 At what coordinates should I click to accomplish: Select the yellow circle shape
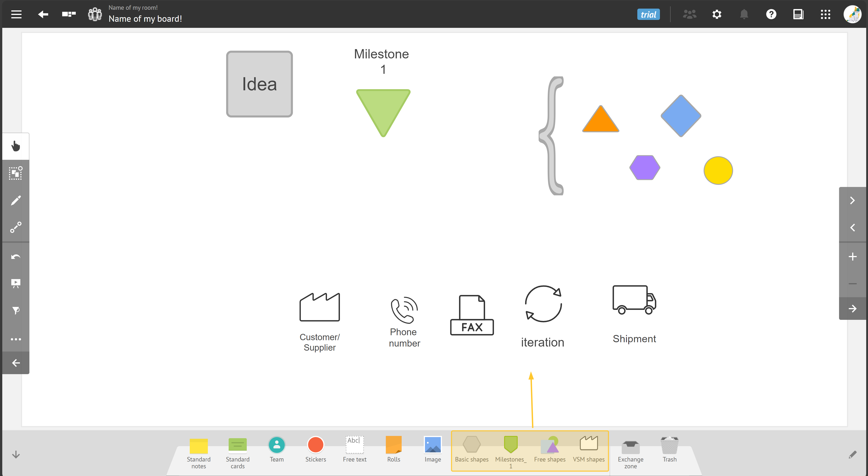718,170
